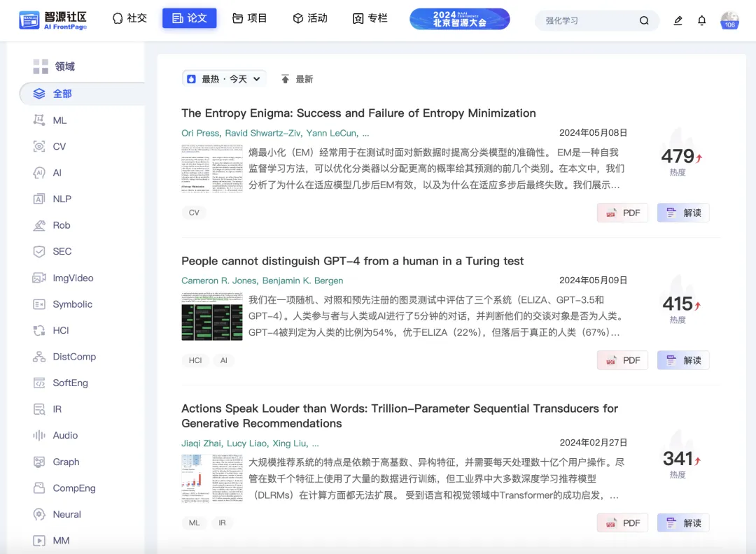
Task: Open PDF for The Entropy Enigma paper
Action: (622, 213)
